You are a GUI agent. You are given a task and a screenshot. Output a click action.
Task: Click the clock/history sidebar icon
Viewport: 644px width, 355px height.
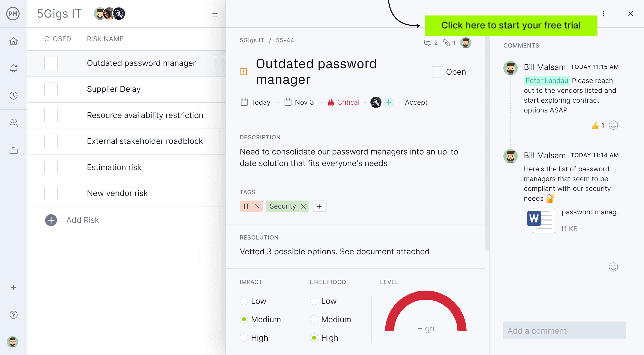tap(14, 95)
